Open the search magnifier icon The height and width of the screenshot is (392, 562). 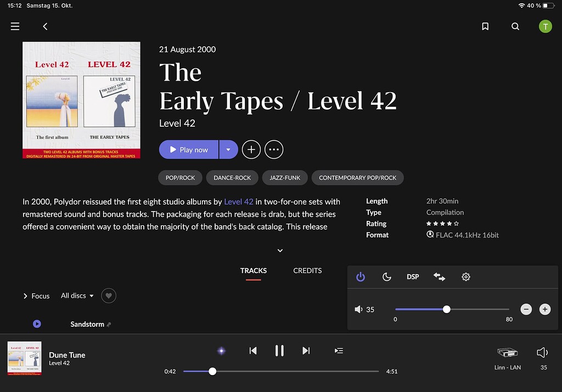[x=515, y=26]
